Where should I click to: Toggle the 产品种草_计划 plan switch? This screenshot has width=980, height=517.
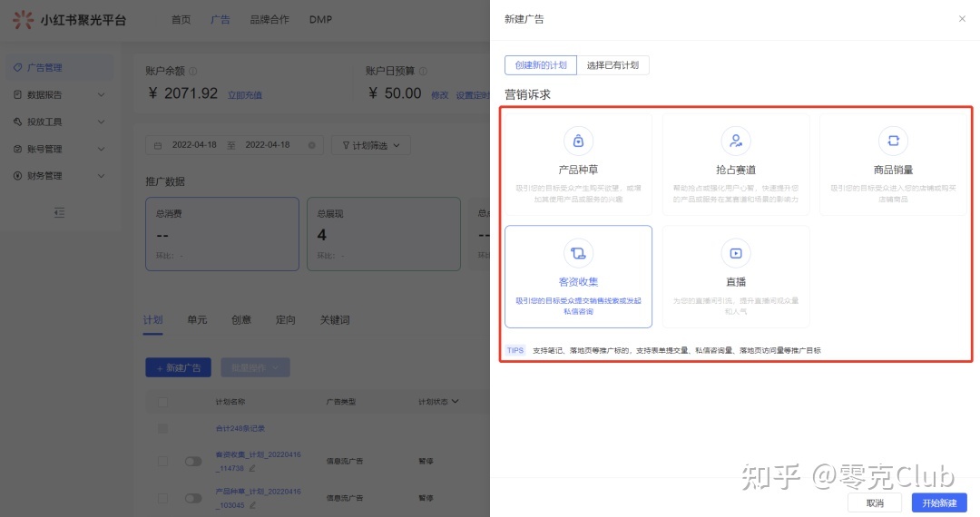tap(193, 498)
